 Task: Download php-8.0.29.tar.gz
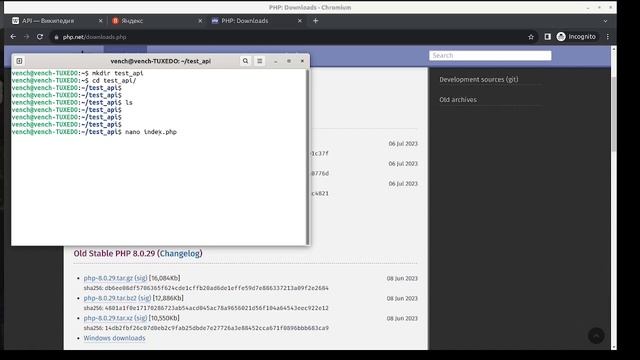pos(108,278)
